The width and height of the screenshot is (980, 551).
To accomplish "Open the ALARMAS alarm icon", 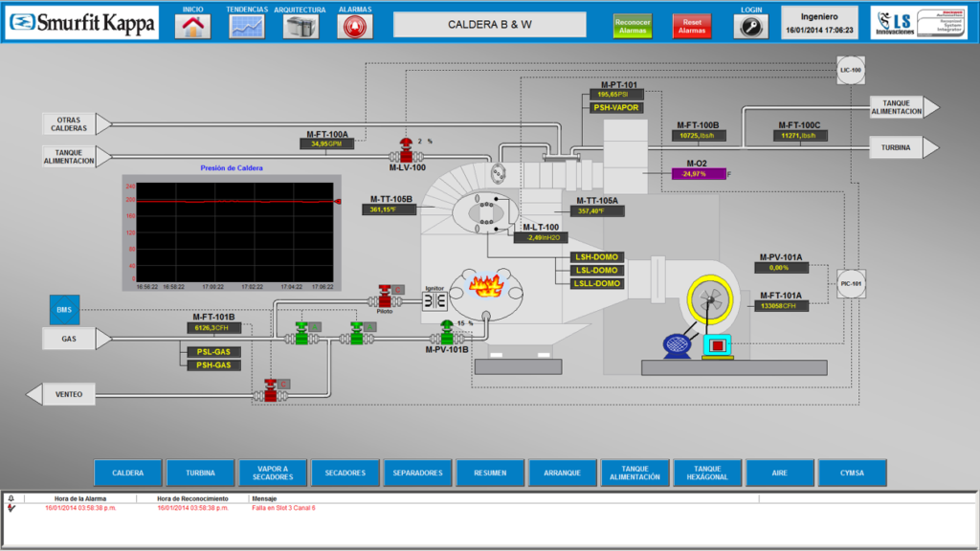I will pyautogui.click(x=353, y=26).
